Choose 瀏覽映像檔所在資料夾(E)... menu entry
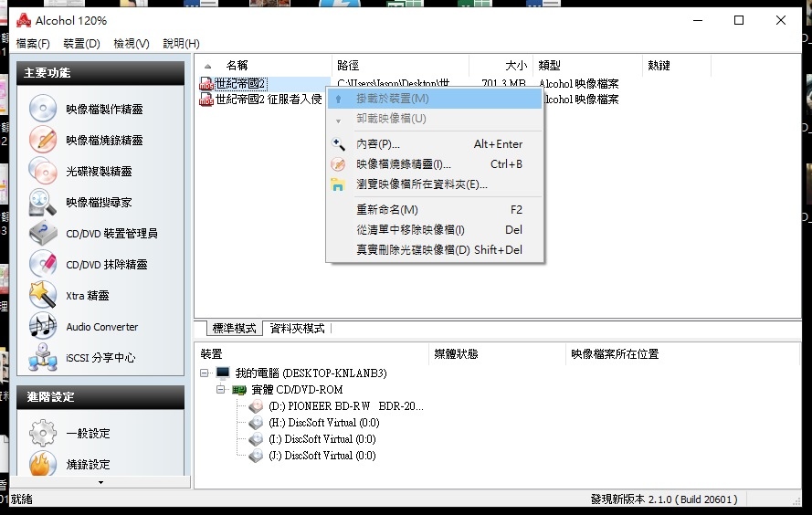This screenshot has width=812, height=515. 435,184
